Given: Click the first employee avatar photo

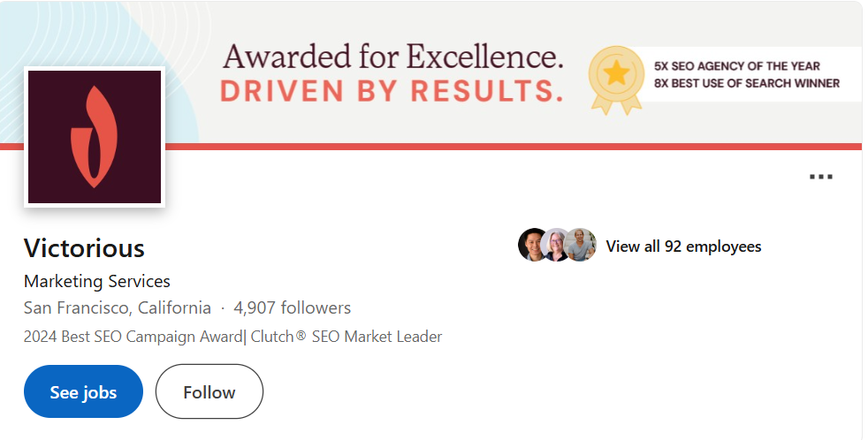Looking at the screenshot, I should (x=532, y=246).
